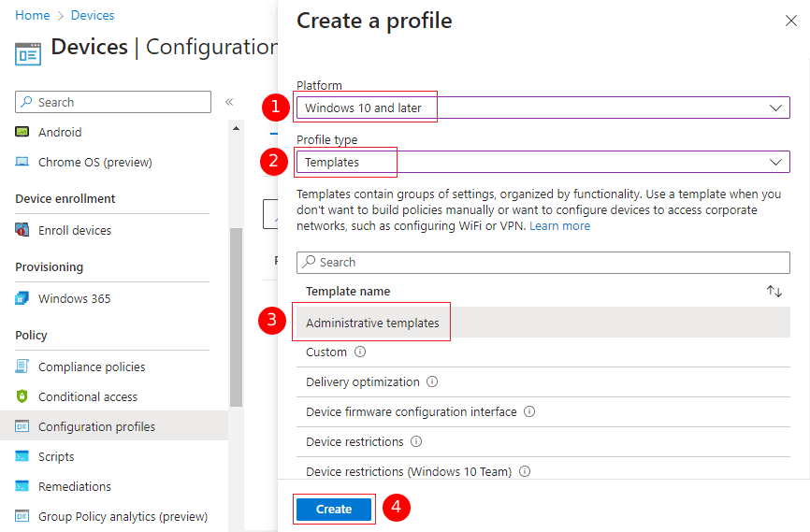The image size is (810, 532).
Task: Open Configuration profiles menu item
Action: click(x=96, y=426)
